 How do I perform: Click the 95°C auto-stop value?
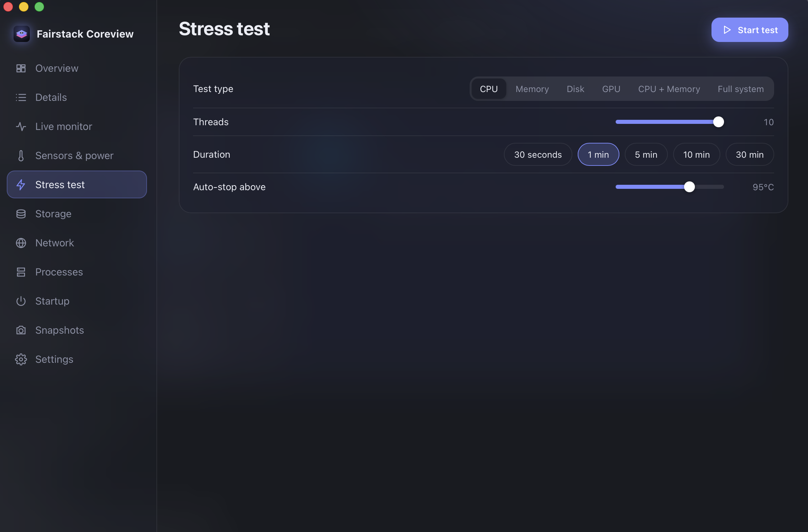pos(763,187)
